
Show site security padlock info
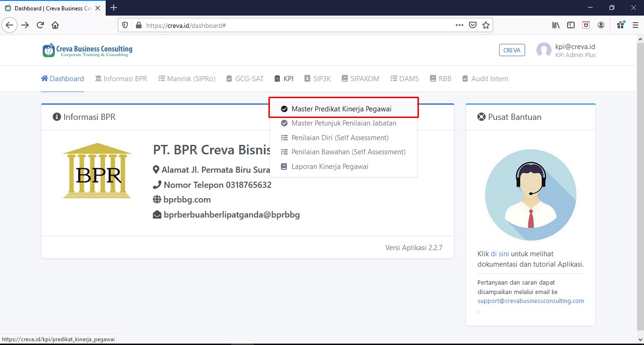click(138, 25)
